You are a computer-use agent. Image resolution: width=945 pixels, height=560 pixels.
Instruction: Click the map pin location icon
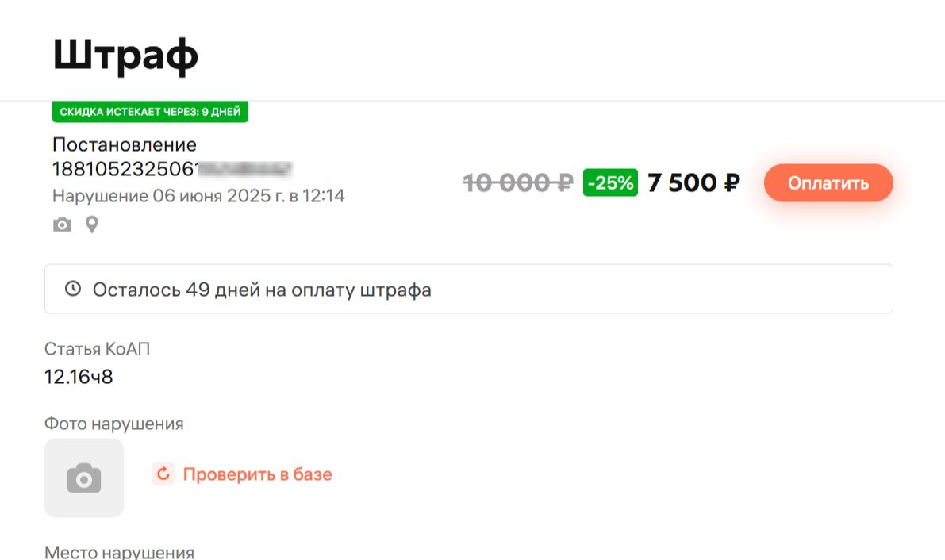[x=92, y=225]
